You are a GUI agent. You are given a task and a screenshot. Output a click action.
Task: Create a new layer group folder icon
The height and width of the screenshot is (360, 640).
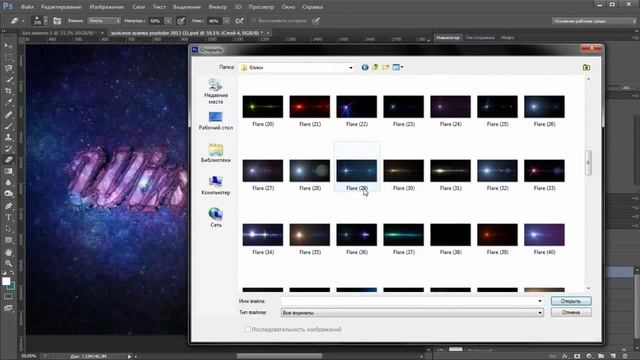[601, 356]
